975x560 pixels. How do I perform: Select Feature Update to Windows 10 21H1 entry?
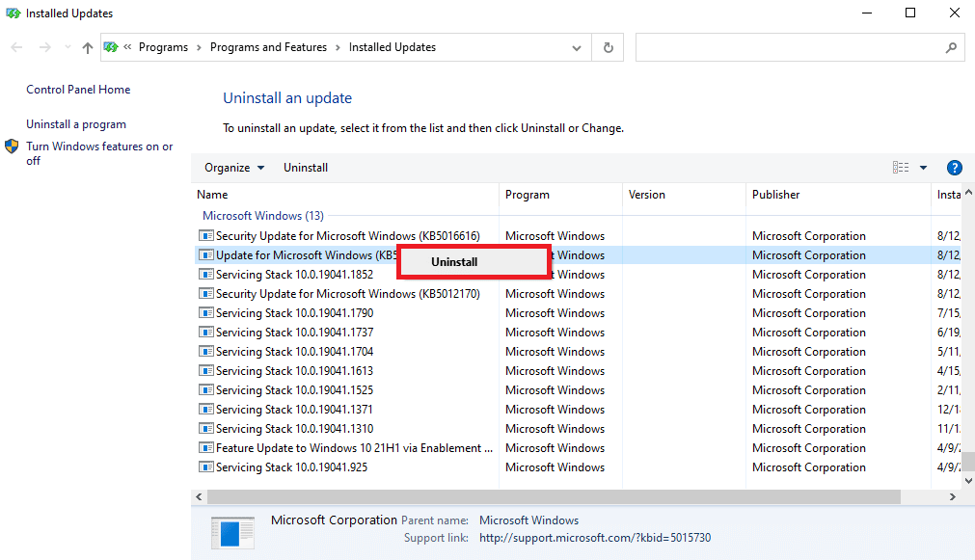(x=354, y=448)
